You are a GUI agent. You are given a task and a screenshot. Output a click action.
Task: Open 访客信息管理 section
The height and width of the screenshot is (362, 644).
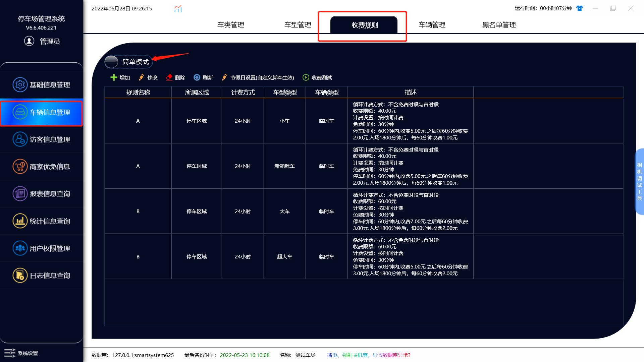(x=41, y=139)
